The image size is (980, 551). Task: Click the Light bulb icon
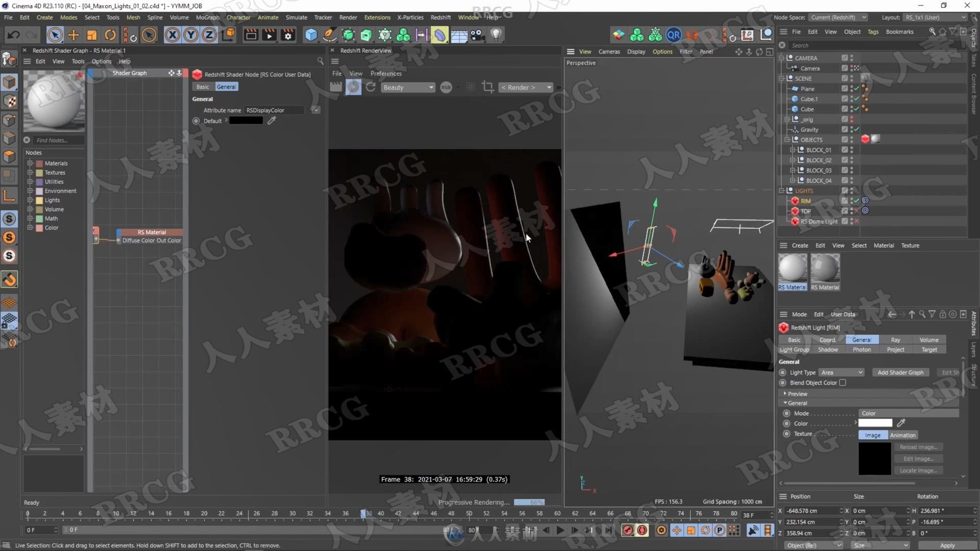(496, 35)
